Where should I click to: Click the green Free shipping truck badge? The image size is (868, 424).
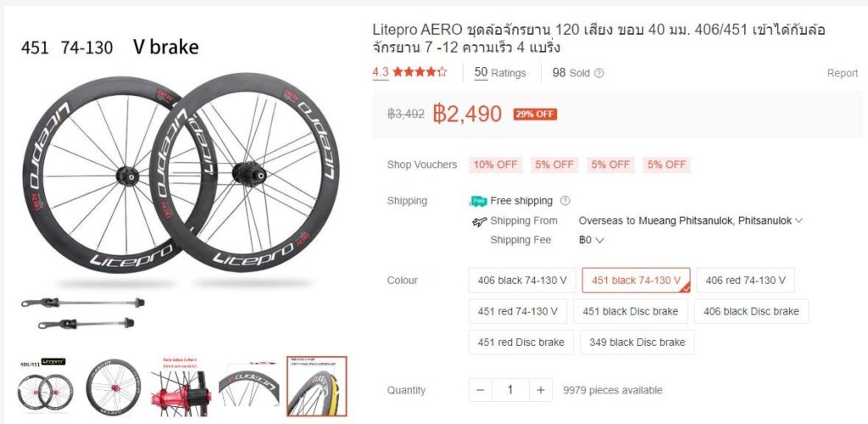[x=479, y=201]
